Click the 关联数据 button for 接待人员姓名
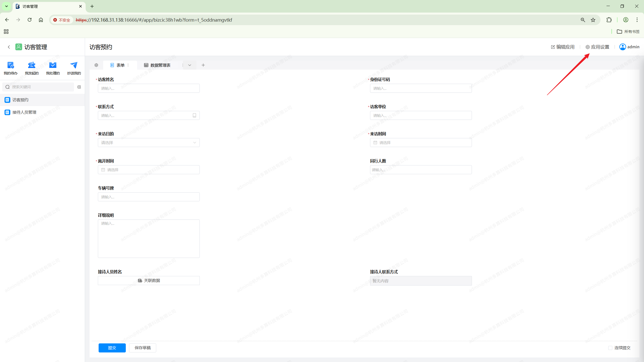This screenshot has width=644, height=362. [149, 281]
